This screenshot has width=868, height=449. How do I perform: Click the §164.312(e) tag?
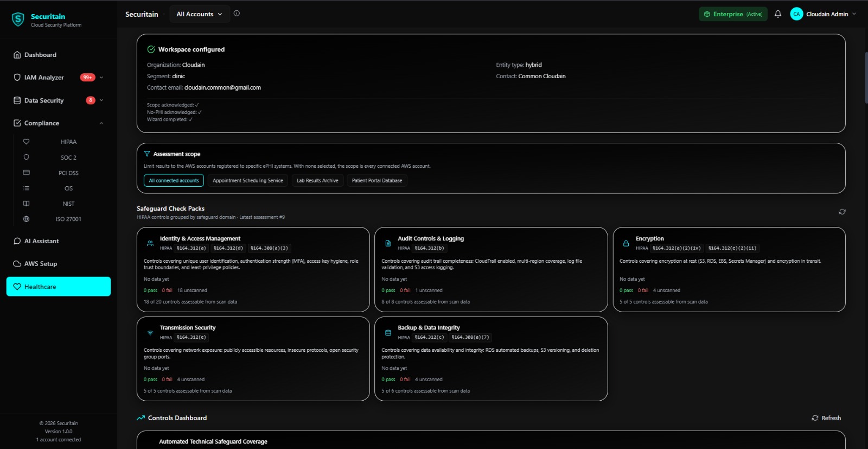191,337
